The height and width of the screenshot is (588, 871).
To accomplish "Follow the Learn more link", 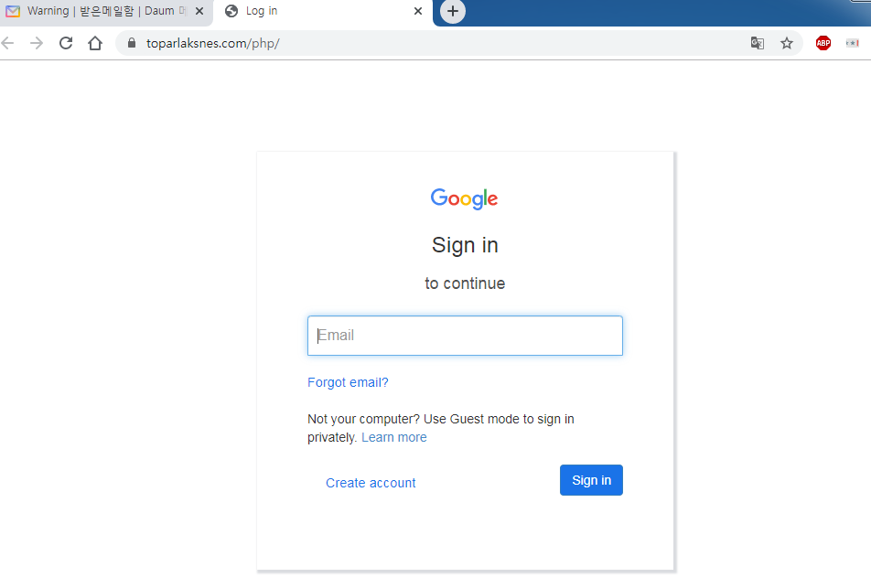I will [393, 437].
